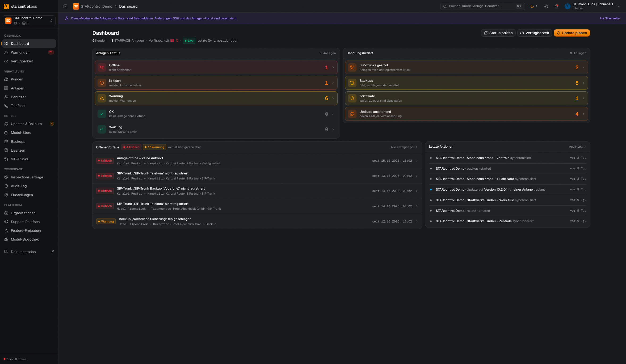
Task: Click the starcontrol.app logo
Action: [20, 6]
